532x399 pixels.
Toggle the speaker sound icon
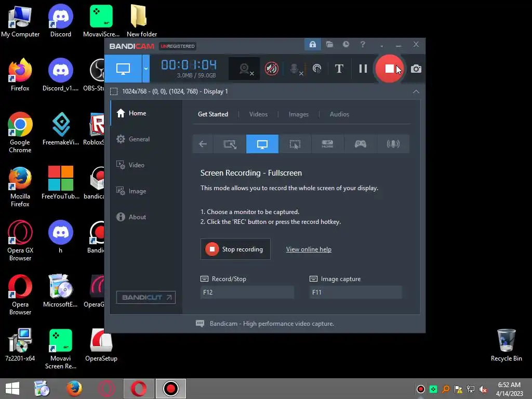click(x=271, y=69)
